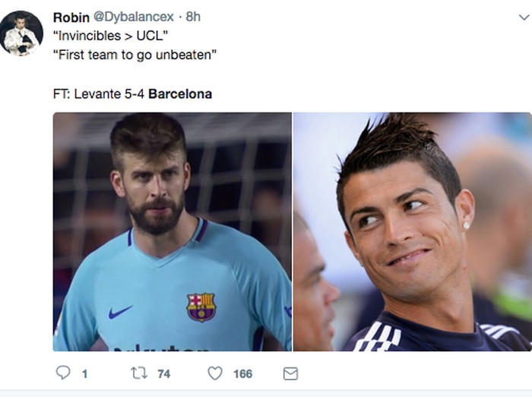Open the envelope direct message icon
Viewport: 532px width, 397px height.
coord(290,373)
